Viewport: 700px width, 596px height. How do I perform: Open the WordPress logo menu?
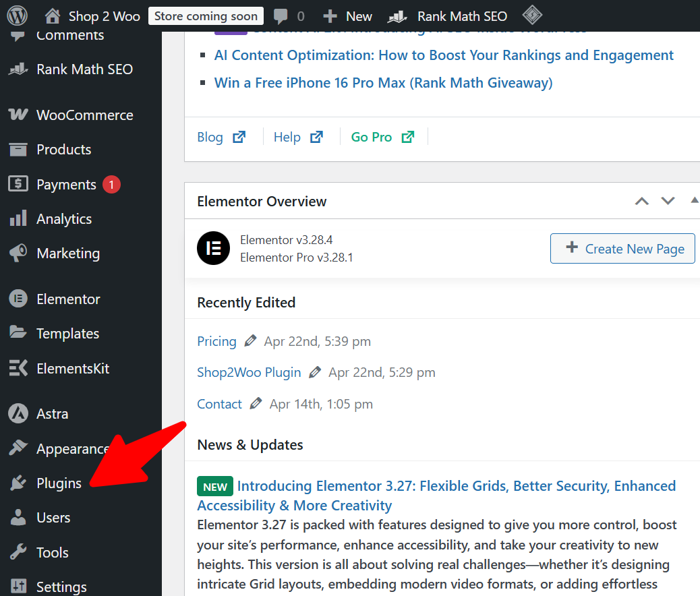pos(17,16)
